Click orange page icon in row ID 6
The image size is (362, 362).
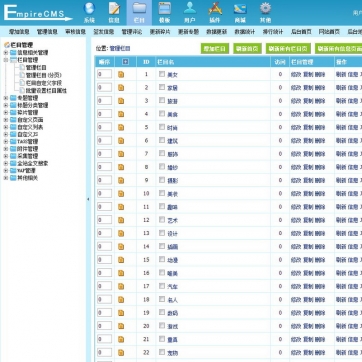pyautogui.click(x=121, y=141)
